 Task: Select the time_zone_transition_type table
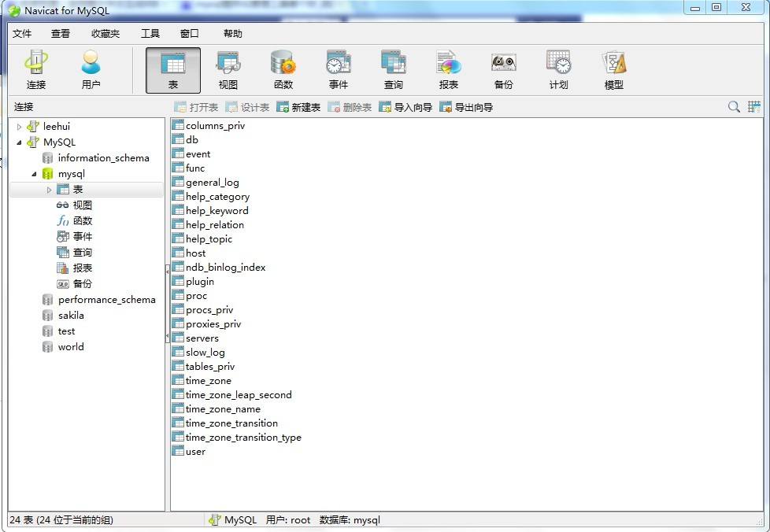pos(237,438)
